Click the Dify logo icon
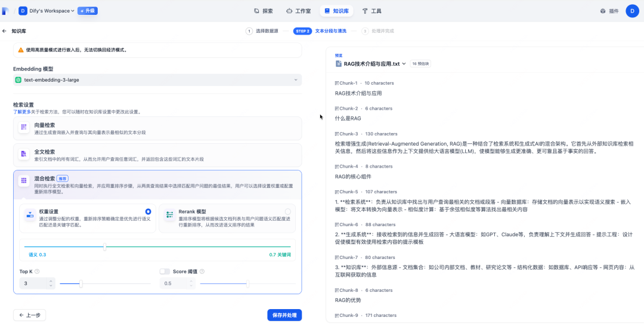Screen dimensions: 644x324 [x=5, y=11]
